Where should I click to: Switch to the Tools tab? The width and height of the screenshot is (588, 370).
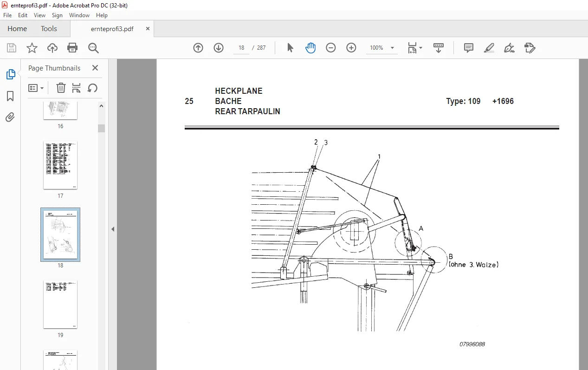click(x=49, y=29)
